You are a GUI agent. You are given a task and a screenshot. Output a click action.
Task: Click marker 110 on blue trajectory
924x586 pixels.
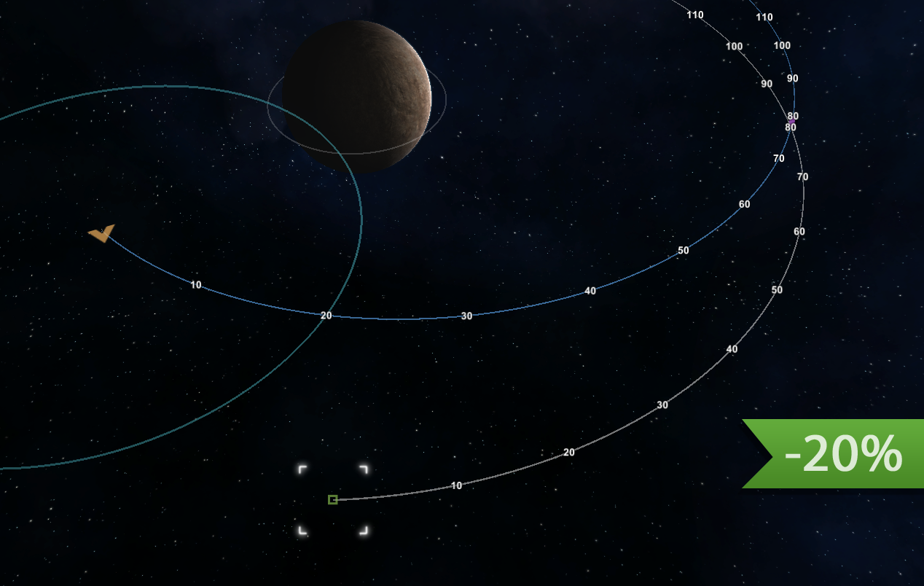coord(764,17)
